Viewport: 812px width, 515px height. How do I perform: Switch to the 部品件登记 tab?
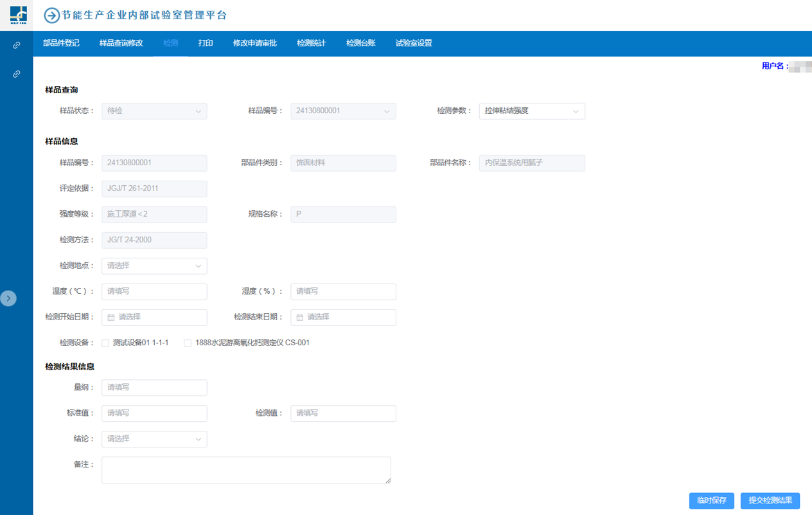click(x=61, y=44)
